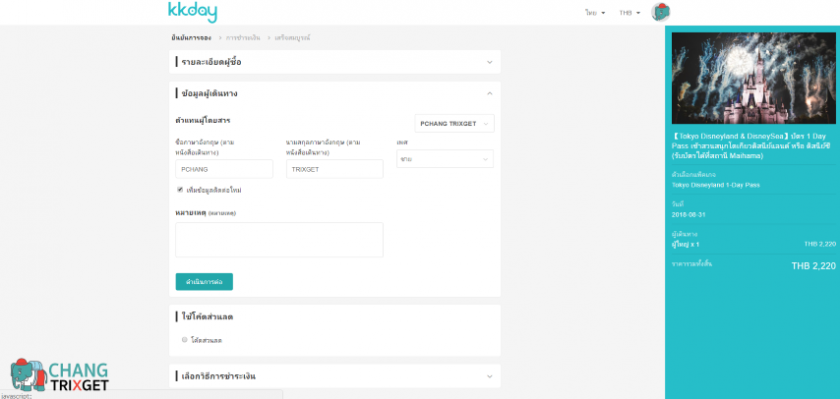Image resolution: width=840 pixels, height=399 pixels.
Task: Open the ไทย language dropdown
Action: point(595,13)
